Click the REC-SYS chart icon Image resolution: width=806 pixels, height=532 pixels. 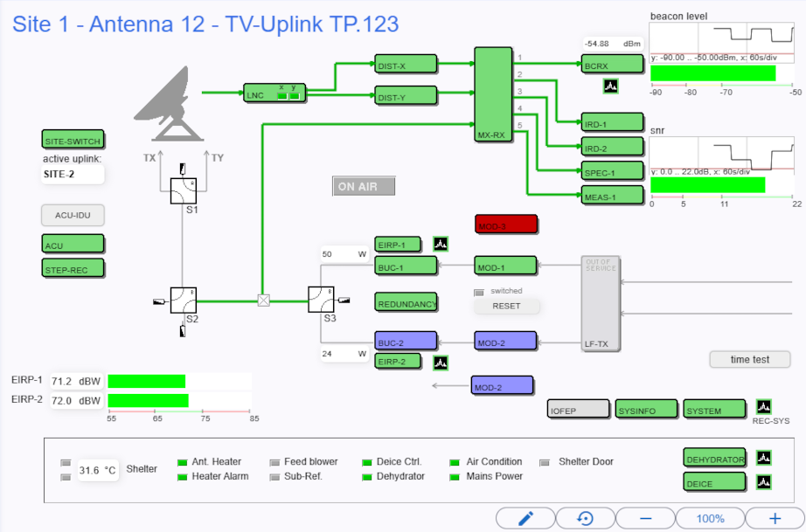pos(763,407)
